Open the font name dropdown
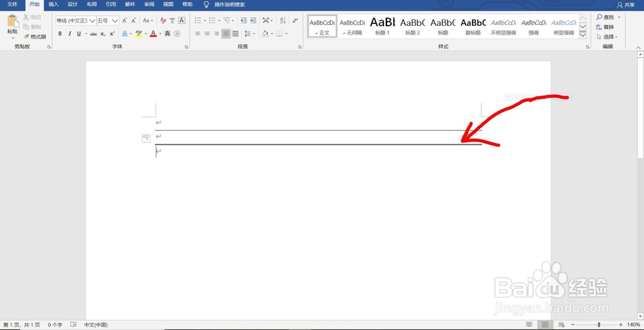 92,21
